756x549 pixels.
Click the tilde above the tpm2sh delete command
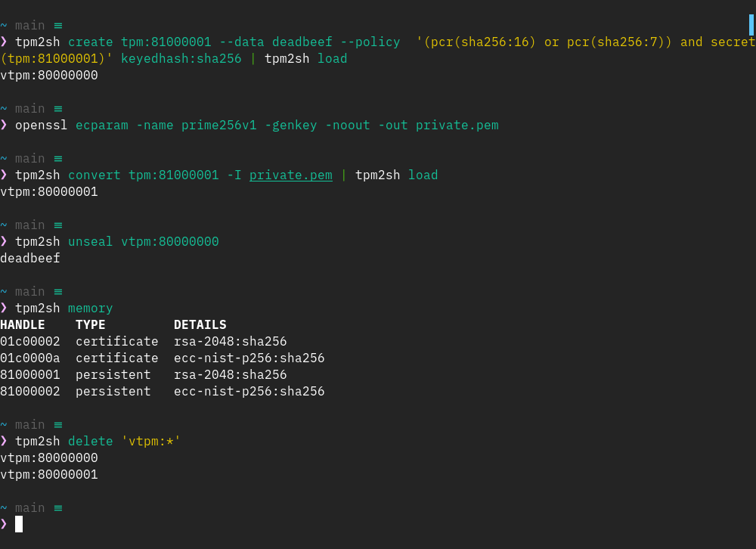coord(4,425)
